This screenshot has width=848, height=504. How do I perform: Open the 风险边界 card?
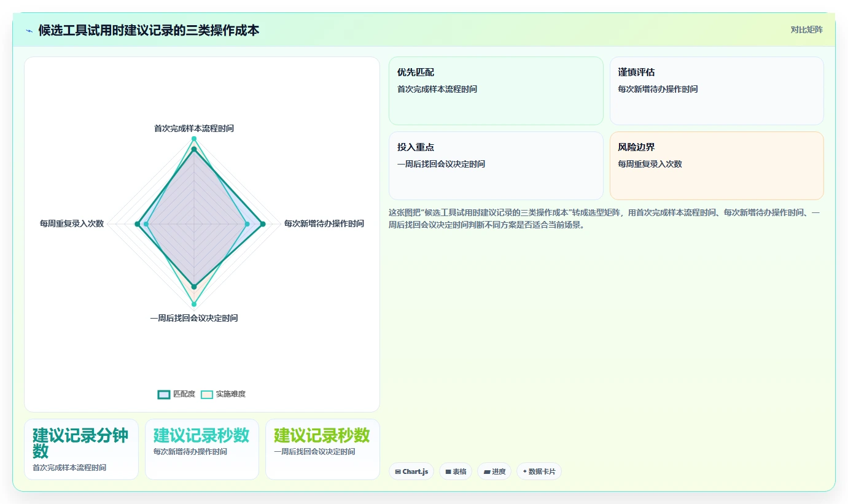pos(717,166)
